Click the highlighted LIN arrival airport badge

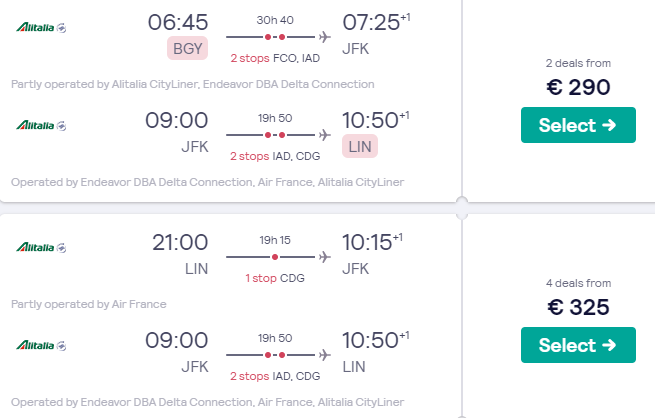360,147
